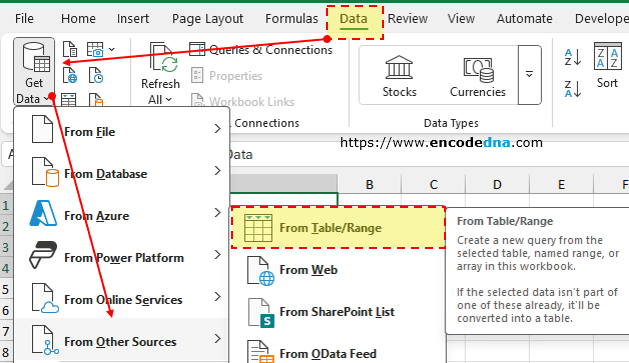
Task: Click the From Text/CSV icon
Action: (70, 49)
